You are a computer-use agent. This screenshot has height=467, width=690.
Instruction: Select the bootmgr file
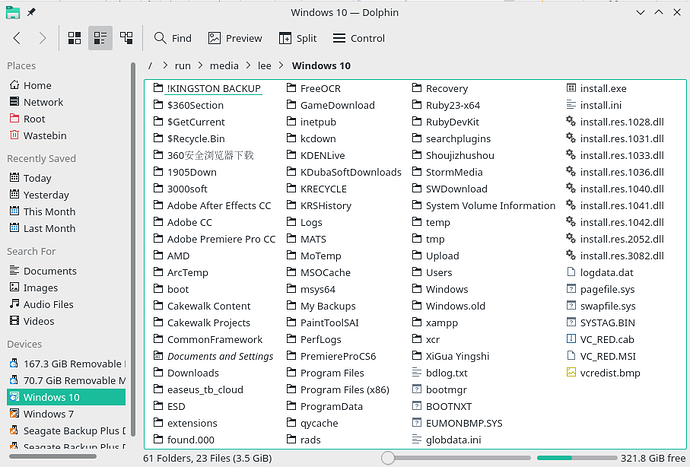(439, 390)
